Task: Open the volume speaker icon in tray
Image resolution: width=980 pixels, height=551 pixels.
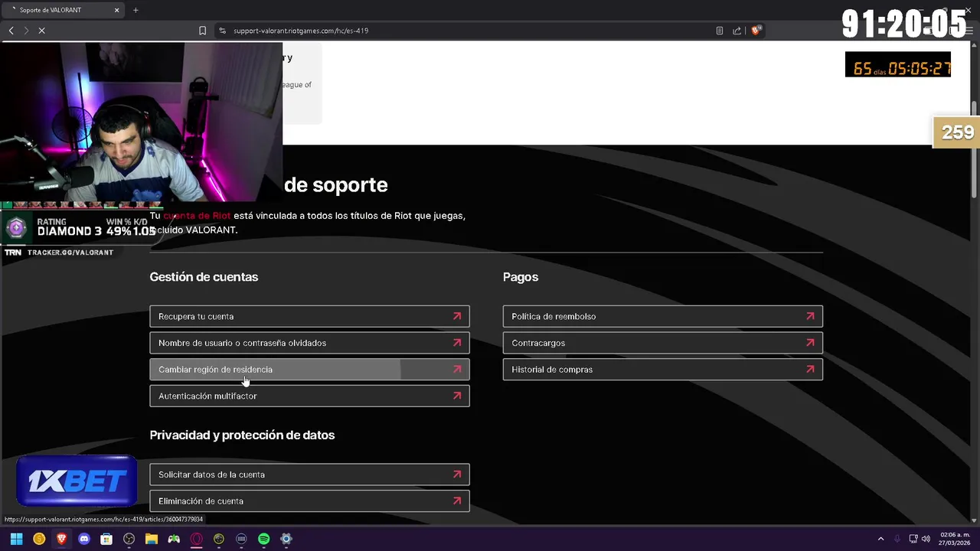Action: 926,539
